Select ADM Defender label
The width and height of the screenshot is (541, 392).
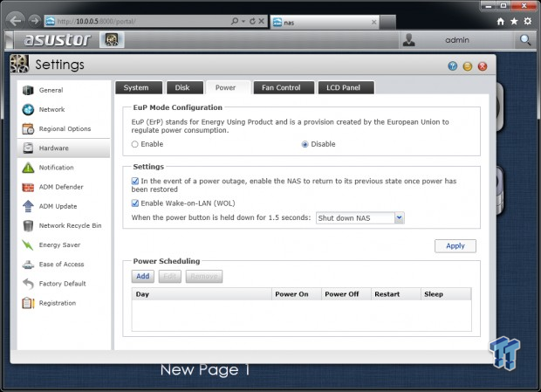(61, 187)
